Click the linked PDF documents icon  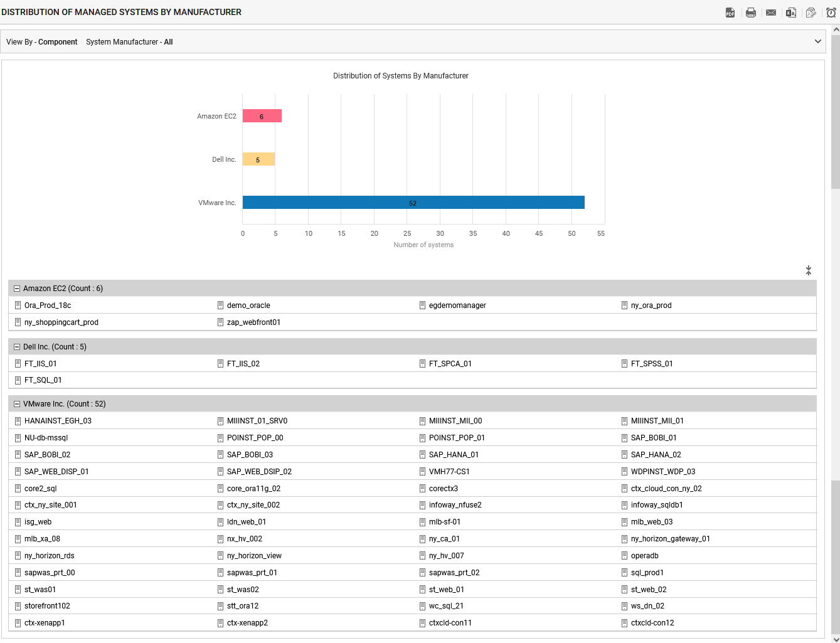point(811,13)
